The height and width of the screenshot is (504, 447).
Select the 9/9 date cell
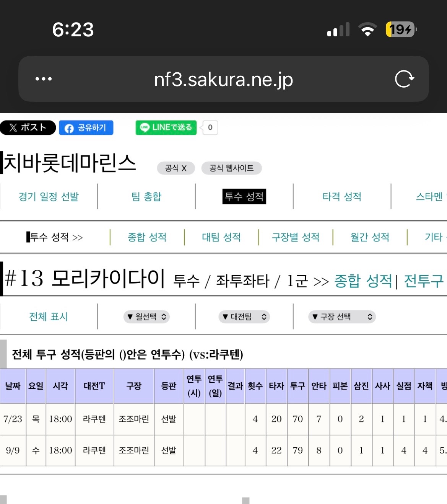(13, 450)
